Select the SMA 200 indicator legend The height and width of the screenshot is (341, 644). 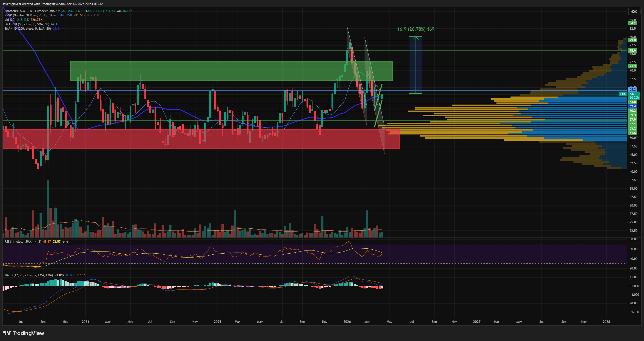[x=28, y=29]
